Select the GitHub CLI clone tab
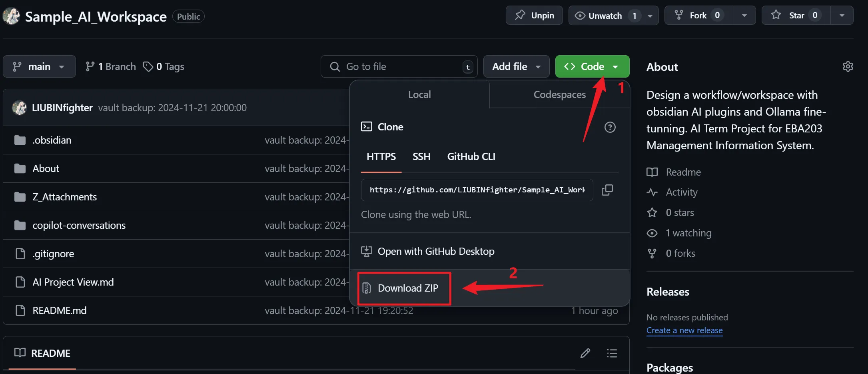The image size is (868, 374). (471, 156)
